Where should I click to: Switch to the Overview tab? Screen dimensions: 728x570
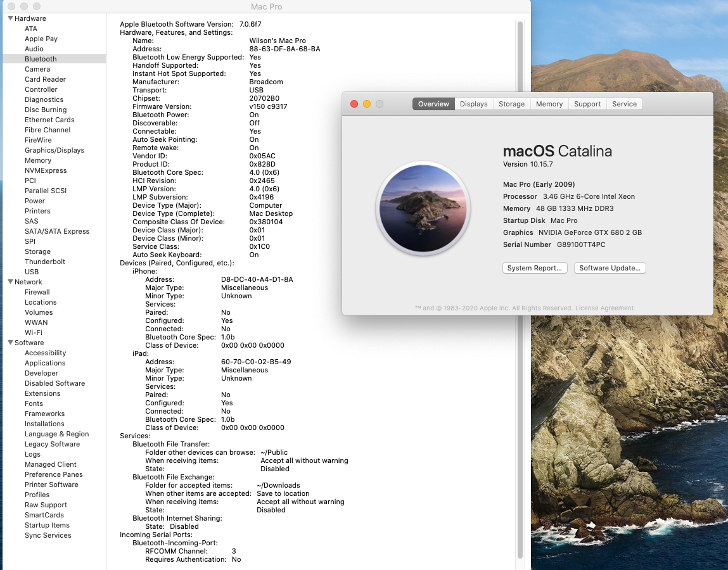(x=433, y=104)
